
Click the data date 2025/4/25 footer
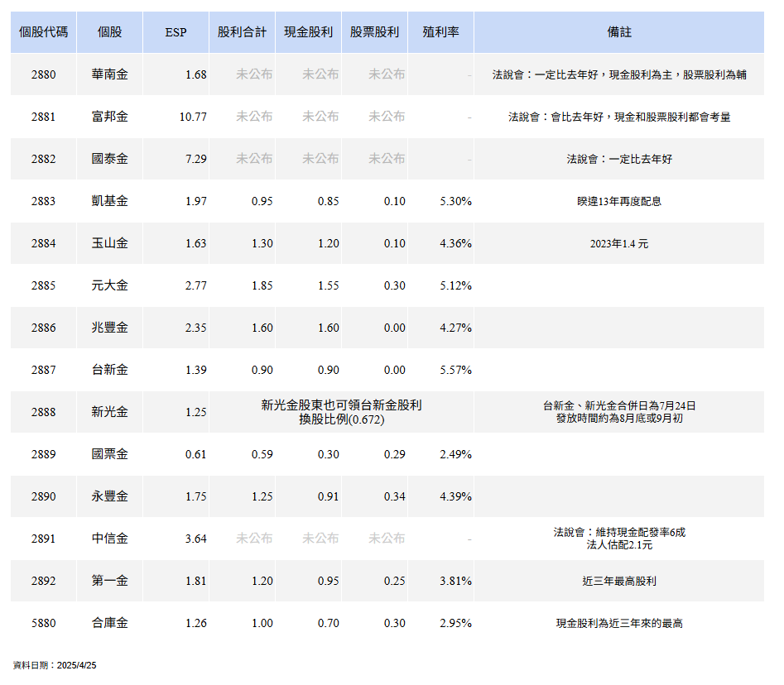pyautogui.click(x=55, y=665)
